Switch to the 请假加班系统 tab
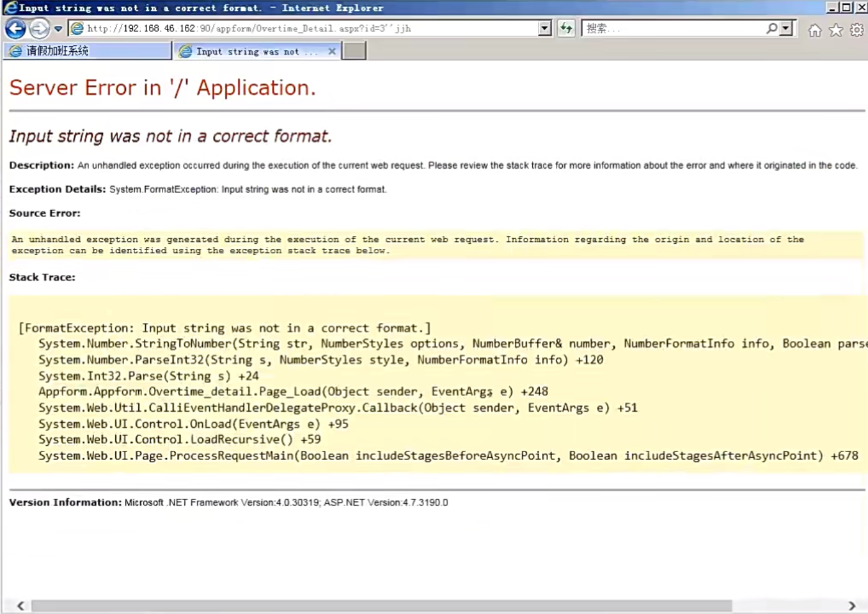The image size is (868, 614). pyautogui.click(x=88, y=51)
